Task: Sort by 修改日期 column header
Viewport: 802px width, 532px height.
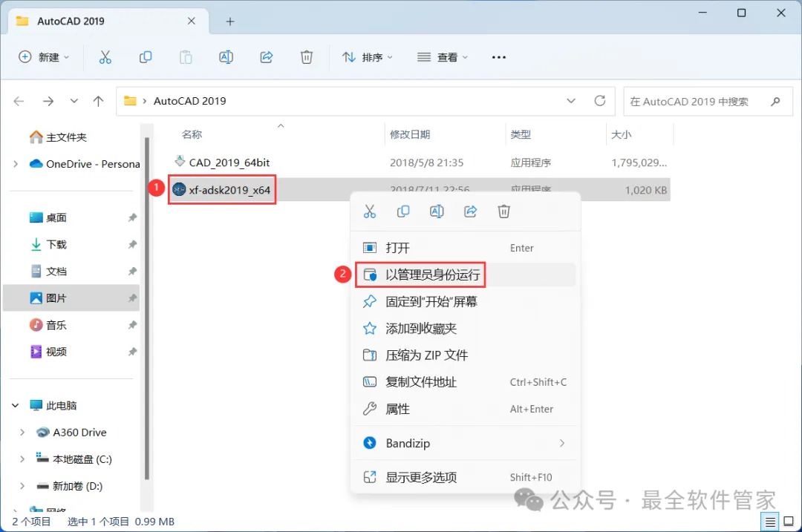Action: point(410,134)
